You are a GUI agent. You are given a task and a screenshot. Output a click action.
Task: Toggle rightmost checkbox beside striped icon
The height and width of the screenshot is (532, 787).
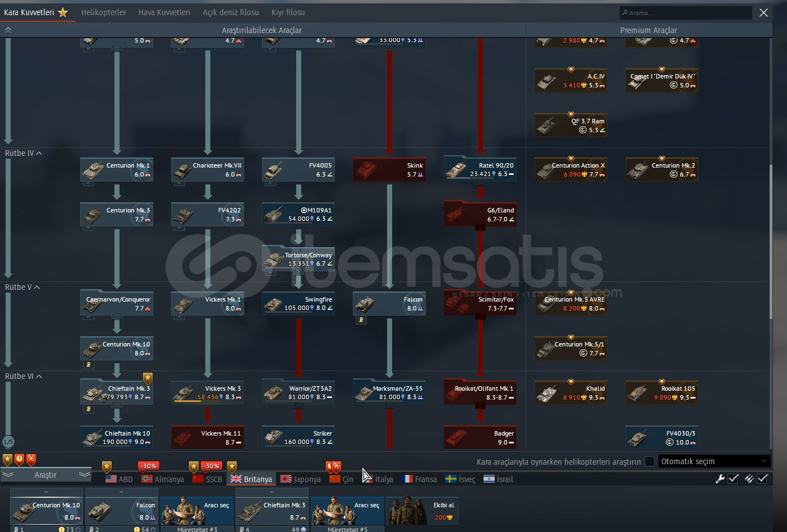[762, 479]
